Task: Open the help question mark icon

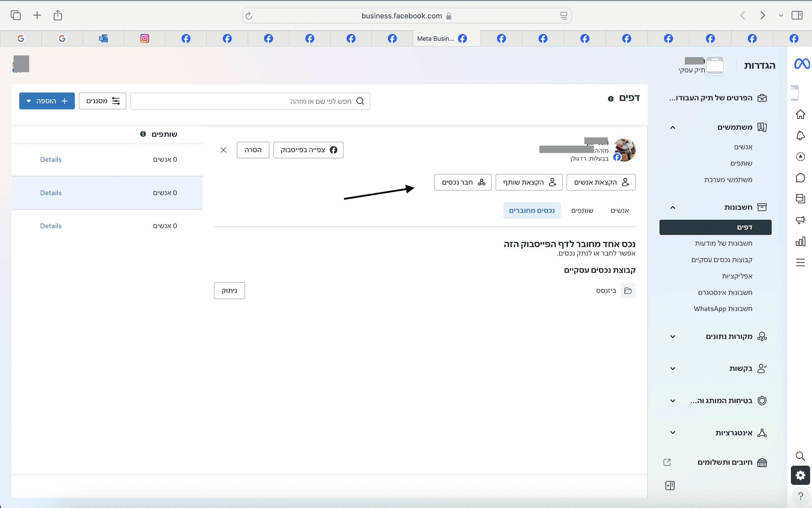Action: click(x=800, y=496)
